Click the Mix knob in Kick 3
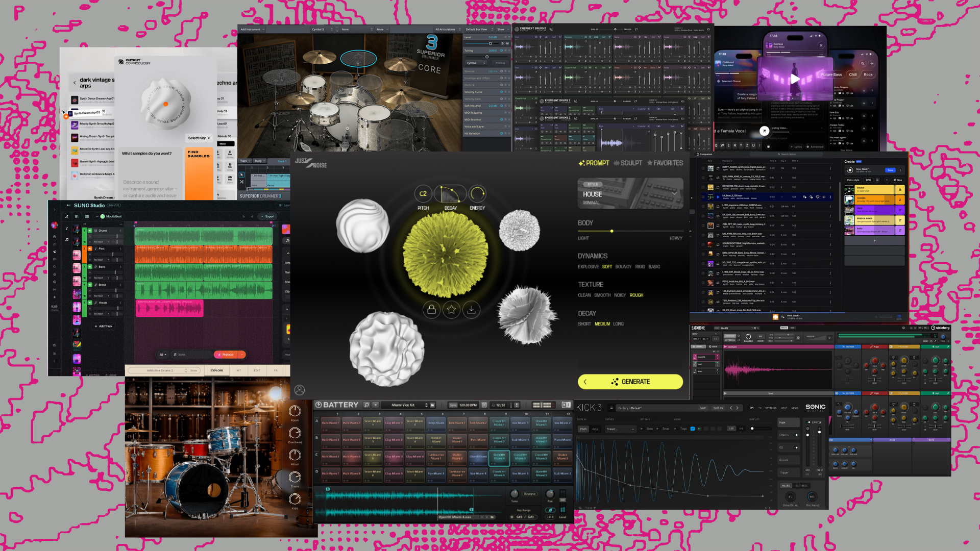This screenshot has height=551, width=980. [x=812, y=497]
